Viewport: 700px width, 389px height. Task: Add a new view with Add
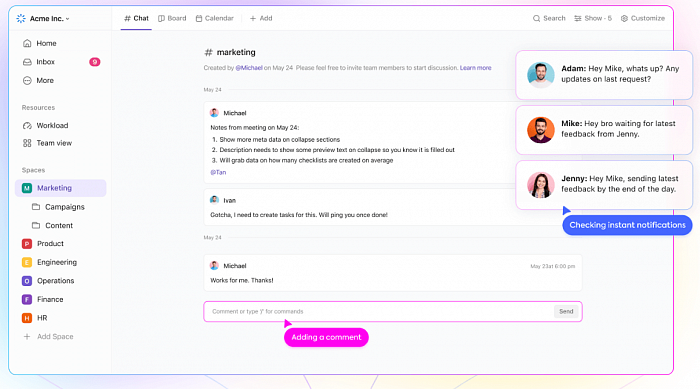point(261,18)
